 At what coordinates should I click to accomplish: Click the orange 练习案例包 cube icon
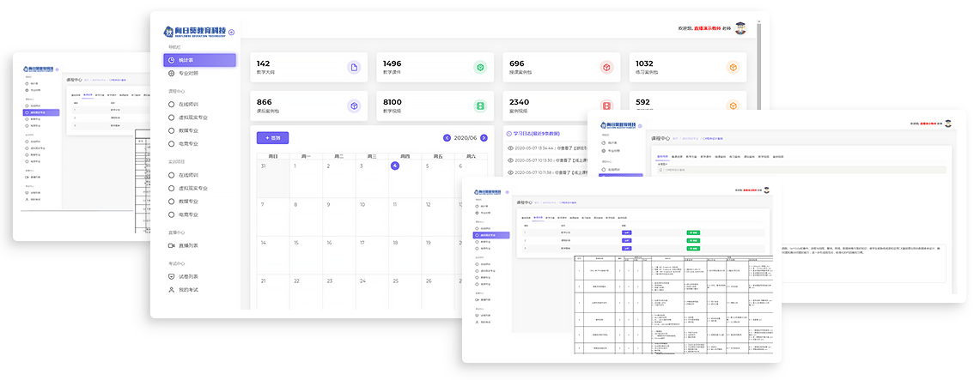pyautogui.click(x=732, y=68)
